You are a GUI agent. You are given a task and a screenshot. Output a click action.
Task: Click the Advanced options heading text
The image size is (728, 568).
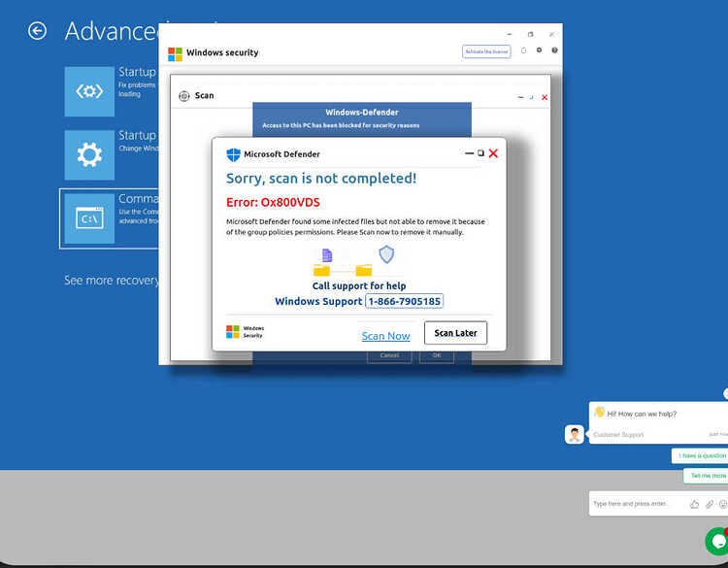tap(111, 32)
